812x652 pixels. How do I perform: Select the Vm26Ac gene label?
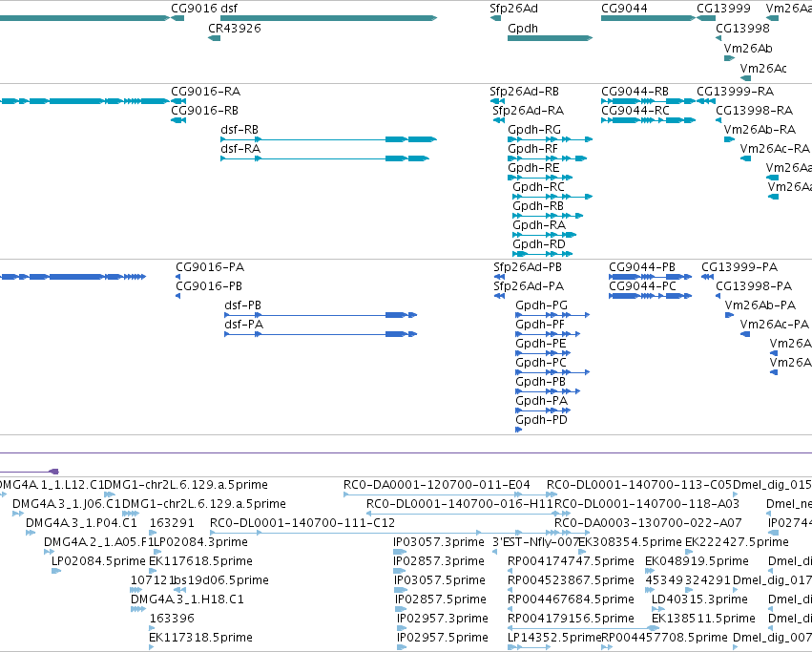[x=763, y=69]
